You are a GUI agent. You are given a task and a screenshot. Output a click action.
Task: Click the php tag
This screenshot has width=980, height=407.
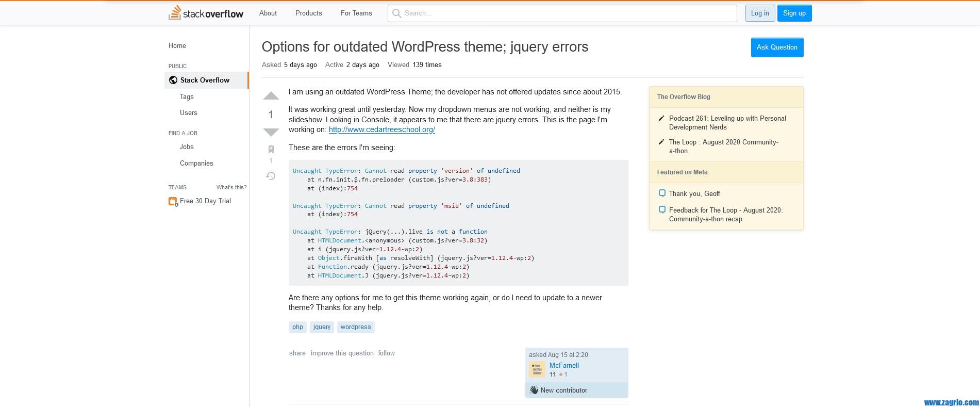297,327
